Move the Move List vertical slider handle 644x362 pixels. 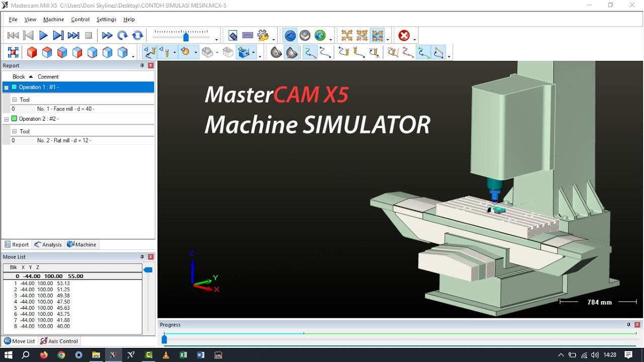148,270
